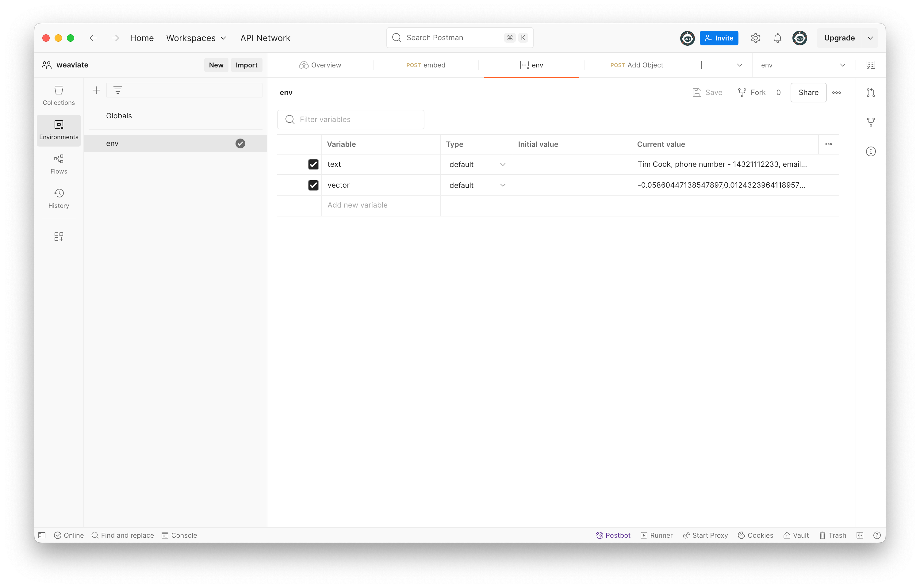Uncheck the vector variable checkbox
Screen dimensions: 920x588
(313, 185)
